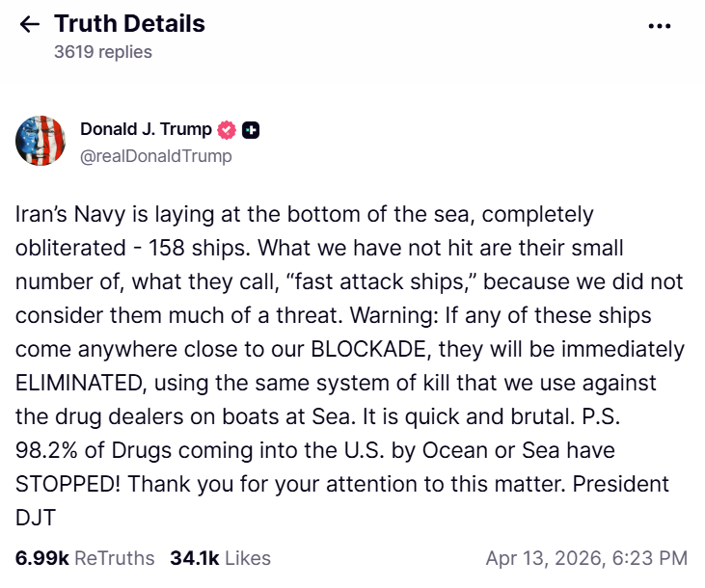The height and width of the screenshot is (588, 705).
Task: Click the back arrow icon
Action: [30, 24]
